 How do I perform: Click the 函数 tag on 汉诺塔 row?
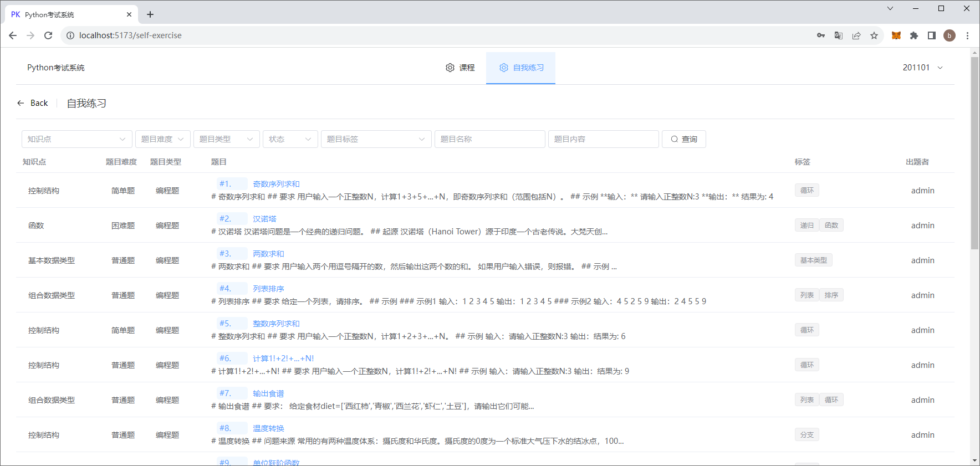point(831,226)
